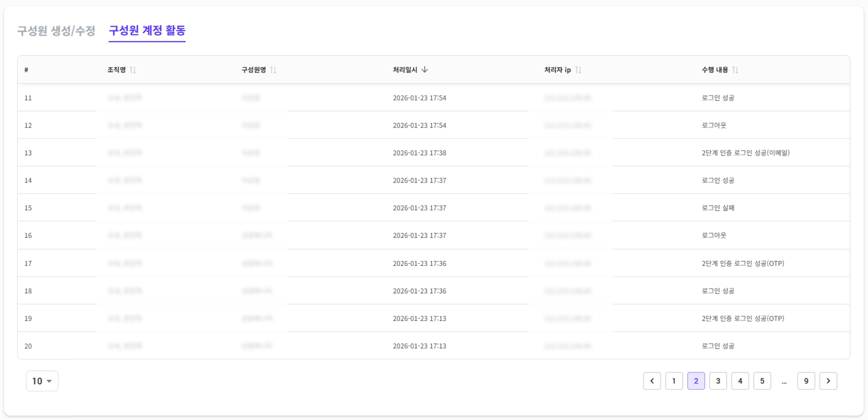Go to next page with right chevron
This screenshot has height=420, width=868.
point(828,381)
